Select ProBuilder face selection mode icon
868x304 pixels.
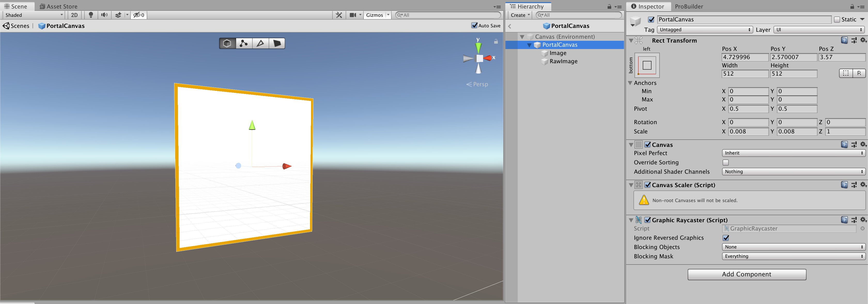pos(277,43)
